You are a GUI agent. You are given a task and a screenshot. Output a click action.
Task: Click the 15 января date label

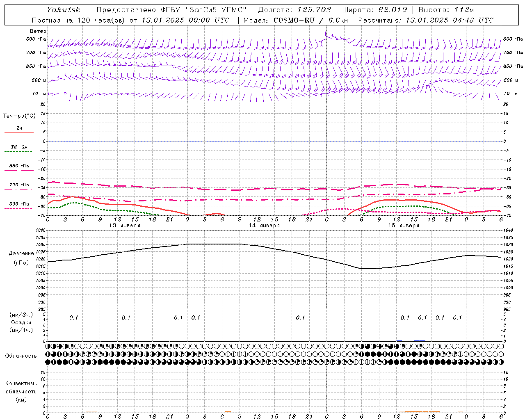(x=404, y=226)
